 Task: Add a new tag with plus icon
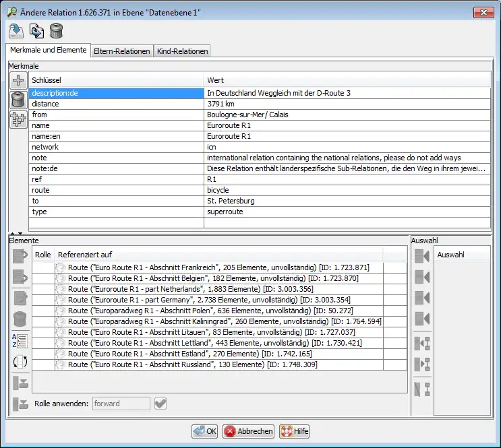(x=19, y=80)
